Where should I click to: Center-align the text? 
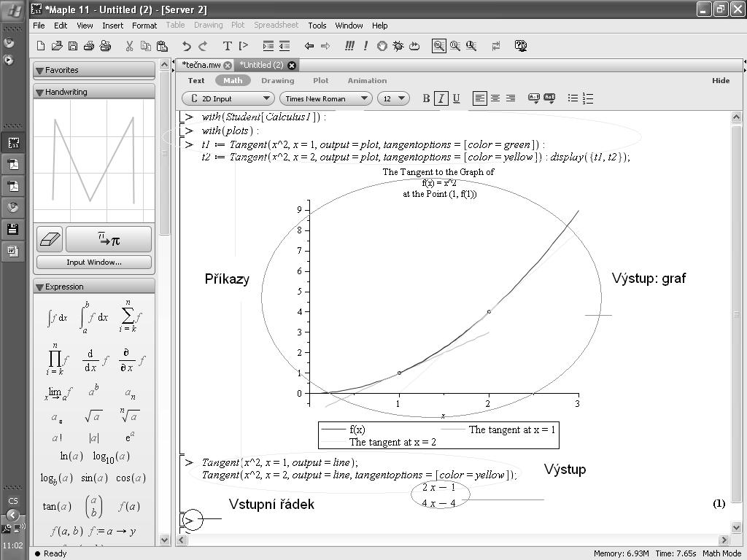click(x=495, y=98)
